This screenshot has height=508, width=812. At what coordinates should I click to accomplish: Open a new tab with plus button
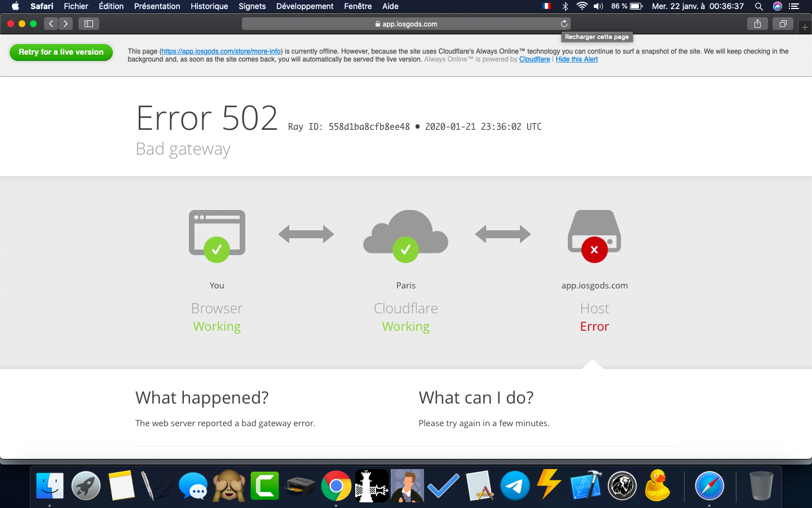[x=805, y=27]
